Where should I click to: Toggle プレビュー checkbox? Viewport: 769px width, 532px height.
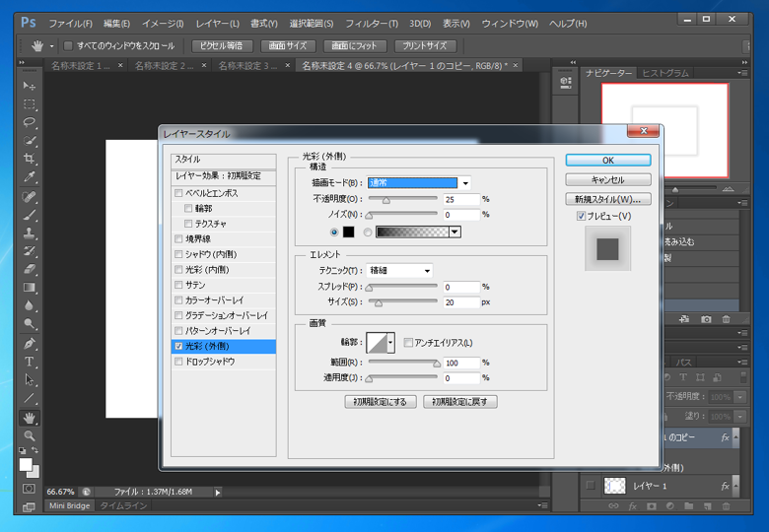pyautogui.click(x=581, y=216)
